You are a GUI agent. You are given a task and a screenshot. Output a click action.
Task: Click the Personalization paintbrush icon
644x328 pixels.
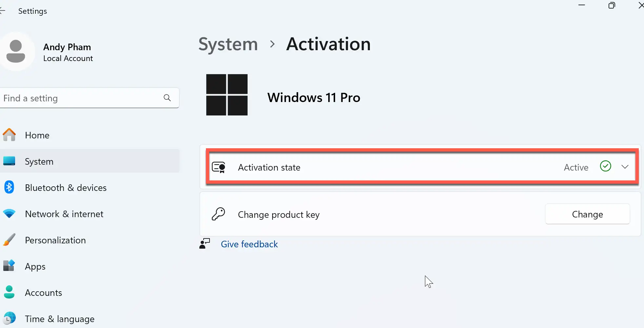(9, 240)
